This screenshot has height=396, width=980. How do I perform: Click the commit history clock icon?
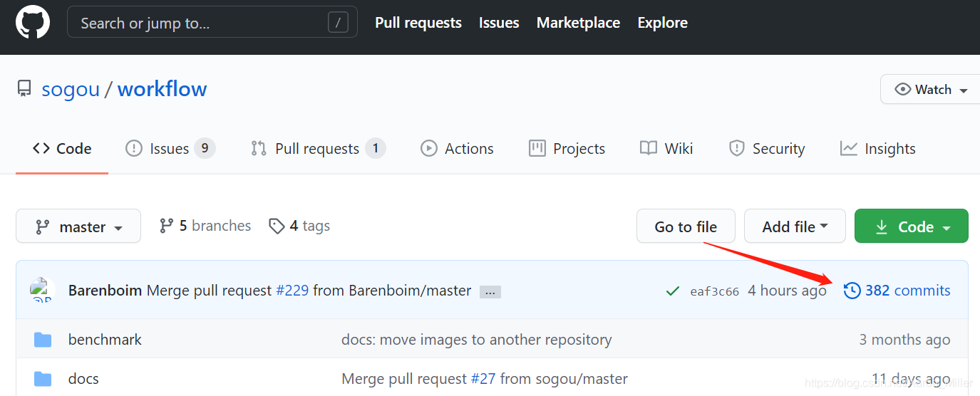pos(852,291)
